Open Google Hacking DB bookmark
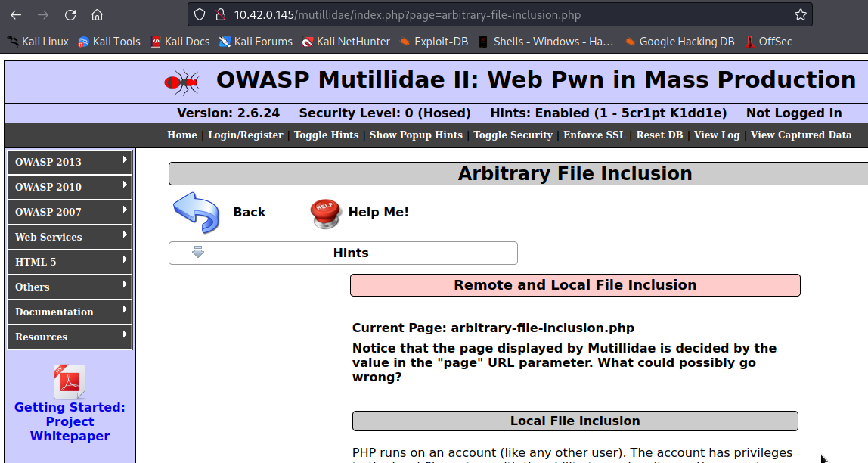 pyautogui.click(x=680, y=42)
